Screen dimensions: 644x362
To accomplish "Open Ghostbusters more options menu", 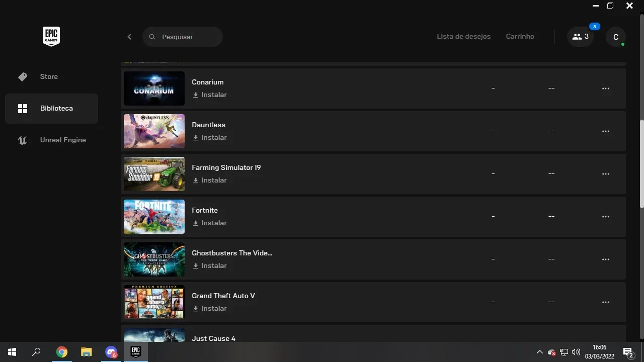I will (x=606, y=259).
